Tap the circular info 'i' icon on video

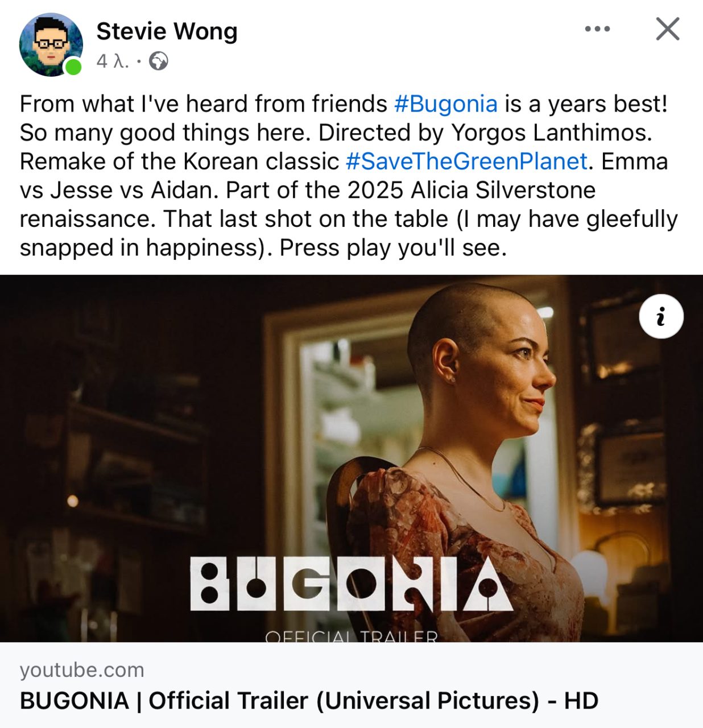click(x=661, y=316)
